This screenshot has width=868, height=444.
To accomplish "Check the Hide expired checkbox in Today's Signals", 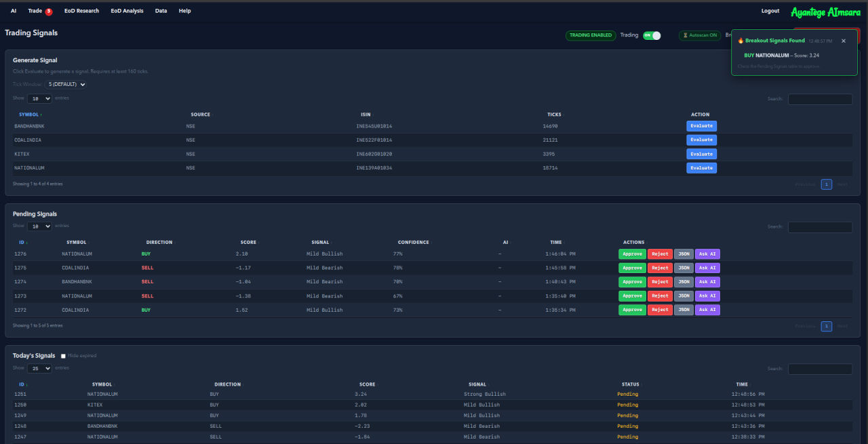I will point(62,355).
